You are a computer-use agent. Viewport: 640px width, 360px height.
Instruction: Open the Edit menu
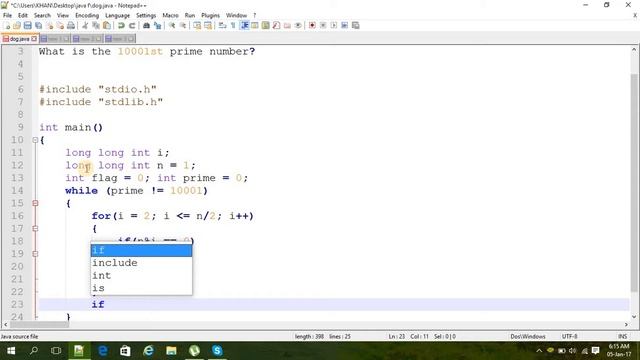(x=23, y=16)
